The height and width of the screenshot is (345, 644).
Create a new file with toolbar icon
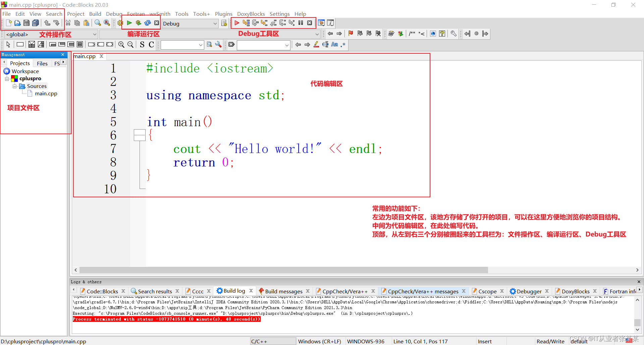[x=9, y=23]
